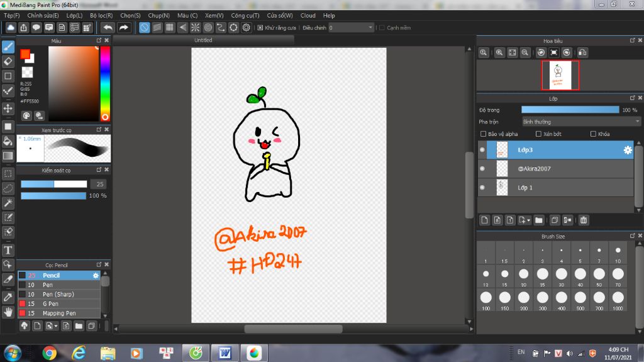Select the @Akira2007 layer row
This screenshot has width=644, height=362.
556,169
